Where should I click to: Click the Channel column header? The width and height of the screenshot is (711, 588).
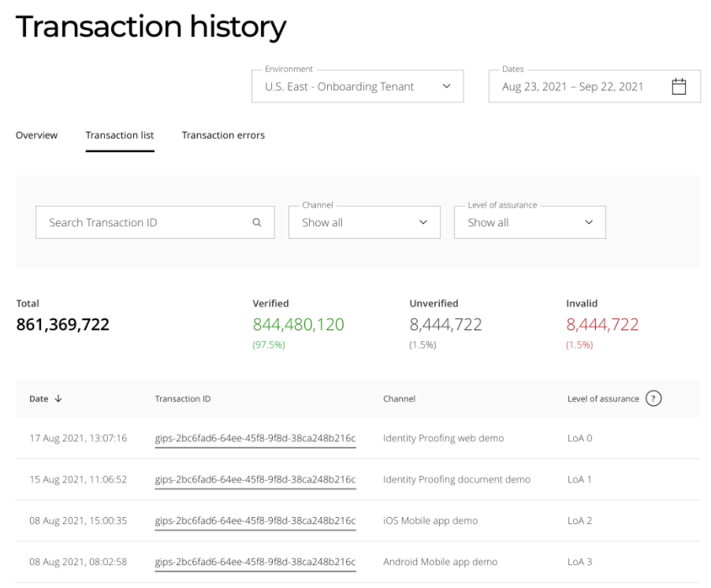click(x=399, y=399)
